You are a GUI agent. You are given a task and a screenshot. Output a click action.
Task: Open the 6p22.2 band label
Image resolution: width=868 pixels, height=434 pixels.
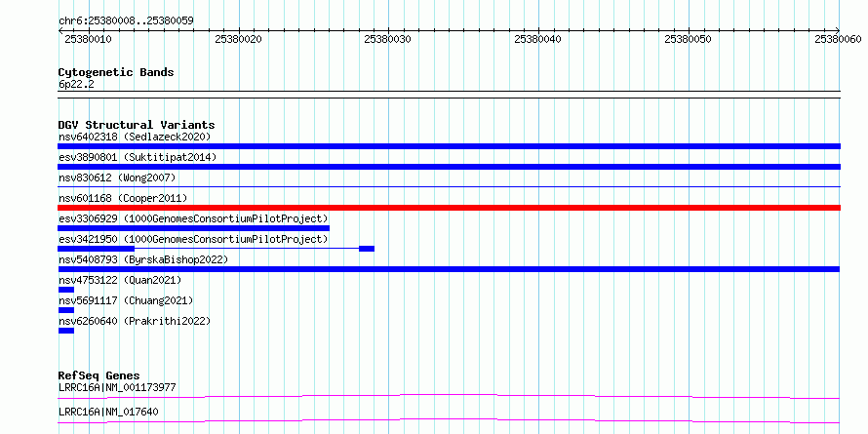click(76, 85)
